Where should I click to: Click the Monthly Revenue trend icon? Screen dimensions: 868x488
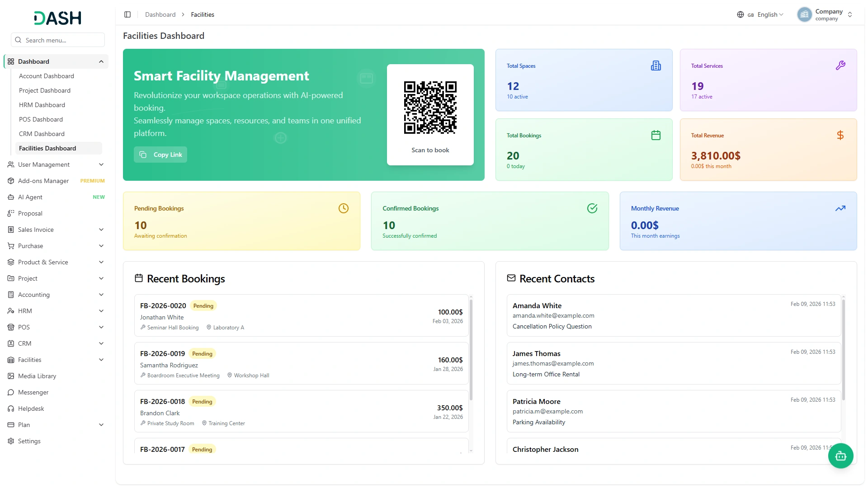tap(840, 208)
